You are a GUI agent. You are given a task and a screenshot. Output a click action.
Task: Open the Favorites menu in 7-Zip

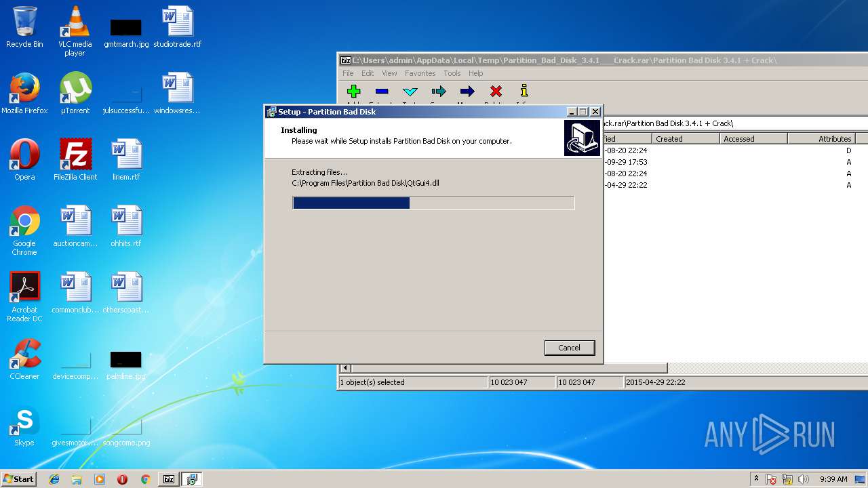click(x=420, y=73)
